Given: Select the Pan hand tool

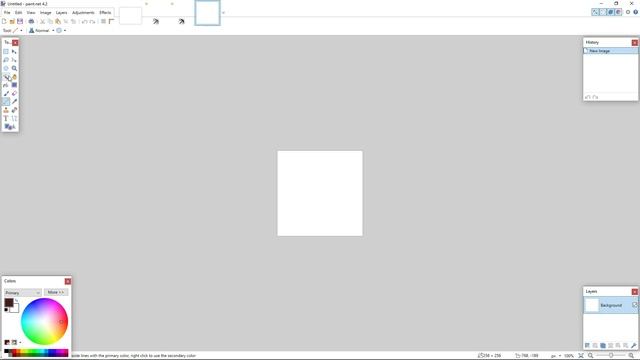Looking at the screenshot, I should pyautogui.click(x=14, y=77).
